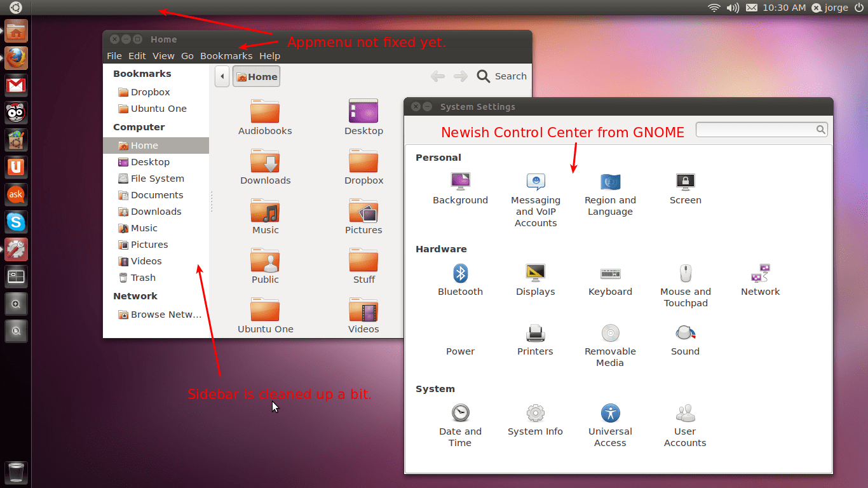This screenshot has height=488, width=868.
Task: Open the Wi-Fi network indicator
Action: pos(714,8)
